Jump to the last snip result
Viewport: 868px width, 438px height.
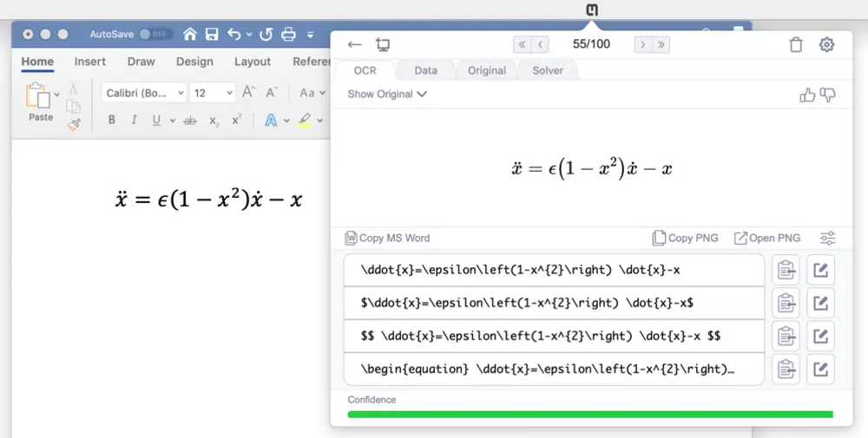(x=661, y=45)
